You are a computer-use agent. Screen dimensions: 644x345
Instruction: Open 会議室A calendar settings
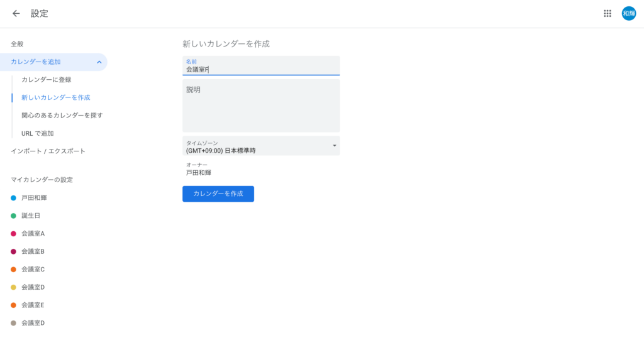pos(33,233)
